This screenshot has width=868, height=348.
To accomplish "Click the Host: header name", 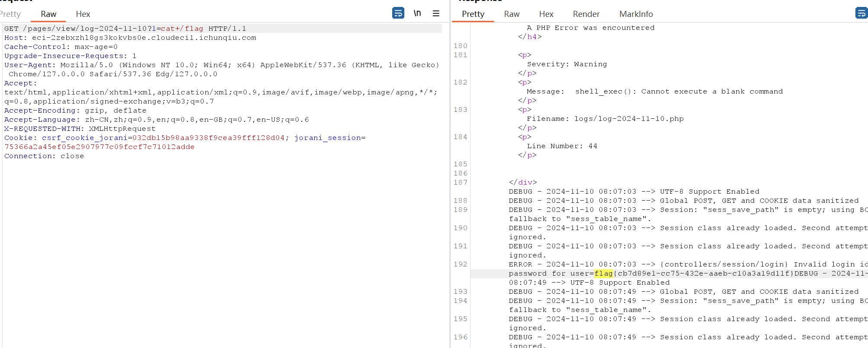I will click(16, 38).
